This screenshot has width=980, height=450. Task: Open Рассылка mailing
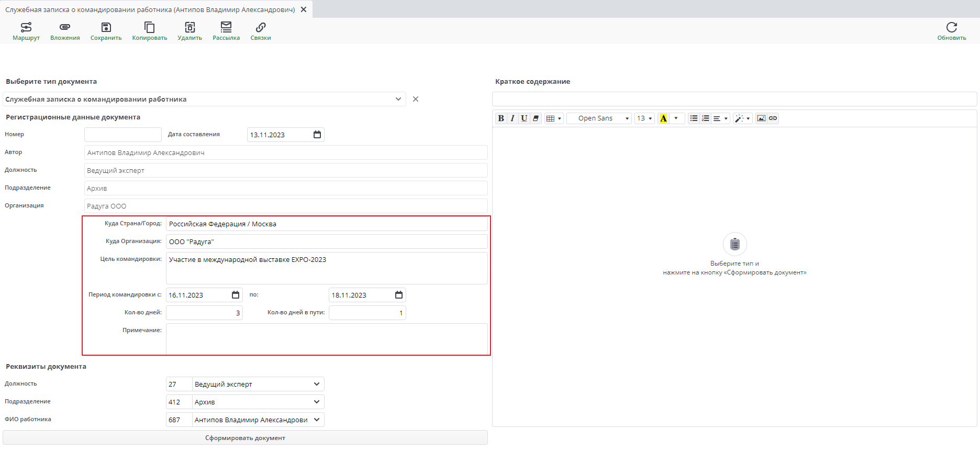(226, 31)
